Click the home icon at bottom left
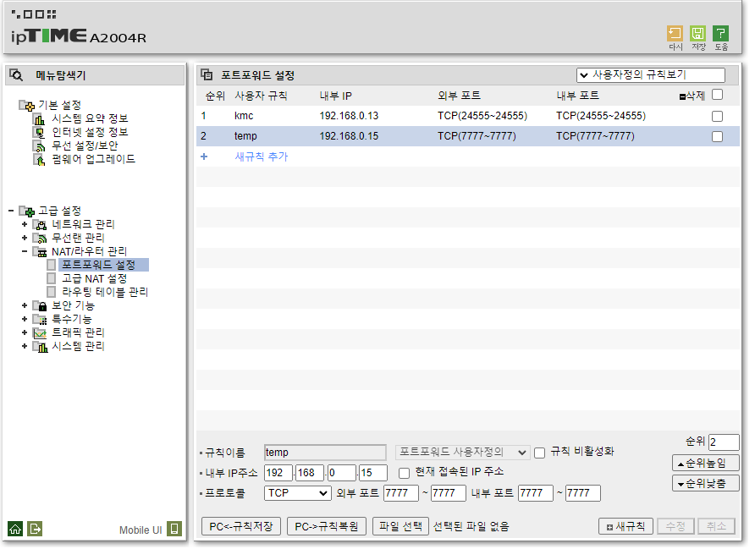The image size is (755, 560). click(15, 529)
